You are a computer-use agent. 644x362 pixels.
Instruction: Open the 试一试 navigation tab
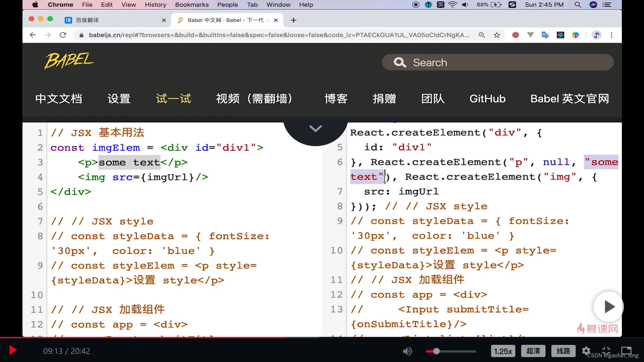coord(173,99)
